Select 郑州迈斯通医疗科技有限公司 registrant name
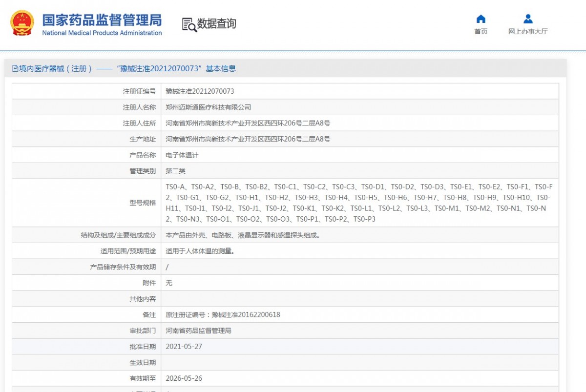The height and width of the screenshot is (392, 586). pyautogui.click(x=209, y=107)
